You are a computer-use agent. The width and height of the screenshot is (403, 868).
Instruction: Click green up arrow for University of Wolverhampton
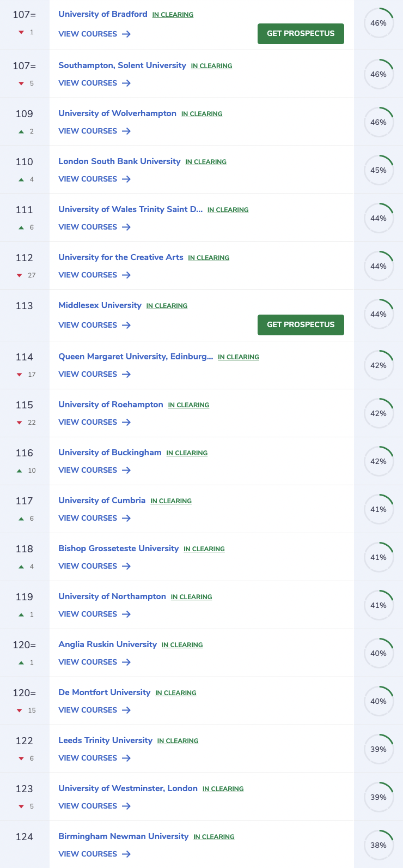pos(21,131)
